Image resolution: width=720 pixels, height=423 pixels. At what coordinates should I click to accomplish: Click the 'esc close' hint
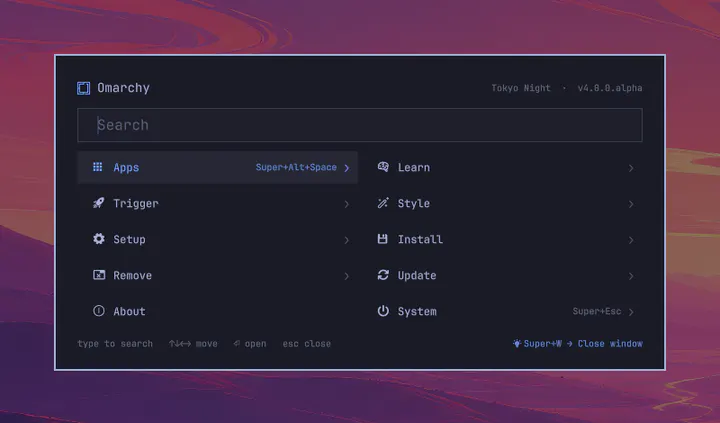click(x=306, y=344)
